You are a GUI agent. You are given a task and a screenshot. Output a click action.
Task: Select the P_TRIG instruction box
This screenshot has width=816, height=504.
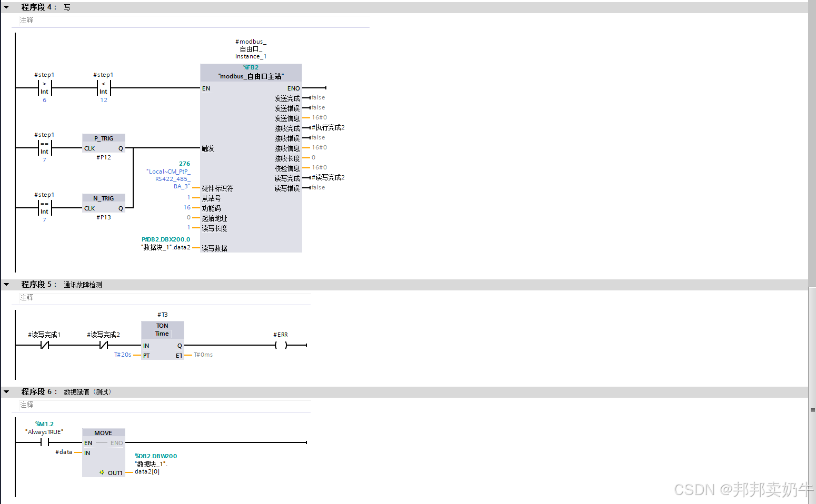(104, 144)
